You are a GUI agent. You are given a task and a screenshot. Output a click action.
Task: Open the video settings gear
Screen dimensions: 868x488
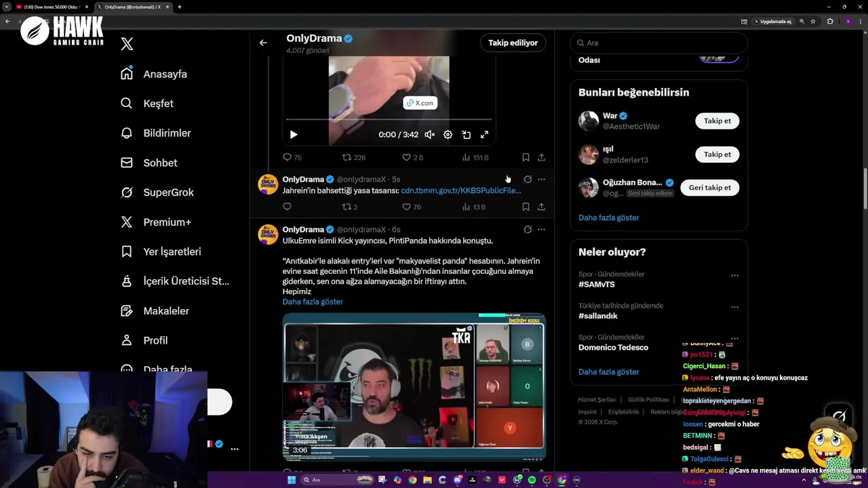coord(448,135)
